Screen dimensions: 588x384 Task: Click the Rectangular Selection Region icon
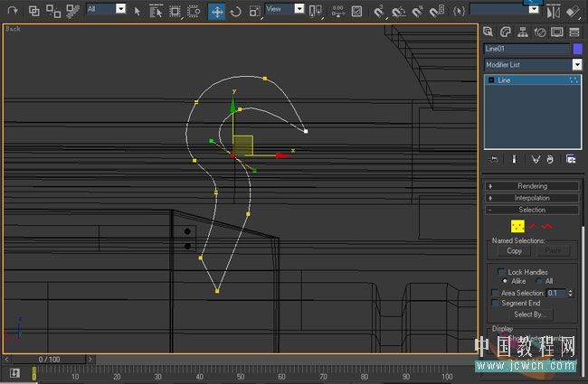pos(175,12)
